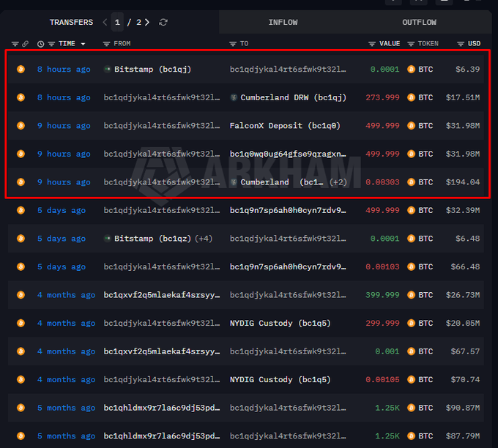
Task: Click the 399.999 value cell
Action: [x=382, y=295]
